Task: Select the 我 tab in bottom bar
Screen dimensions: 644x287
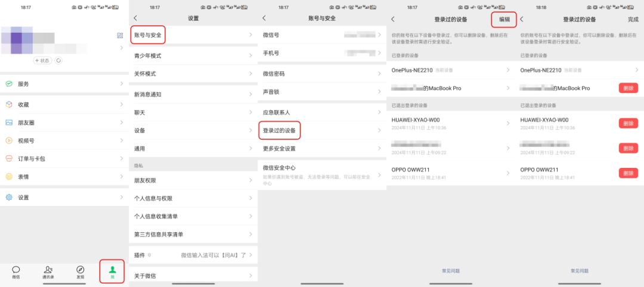Action: [112, 272]
